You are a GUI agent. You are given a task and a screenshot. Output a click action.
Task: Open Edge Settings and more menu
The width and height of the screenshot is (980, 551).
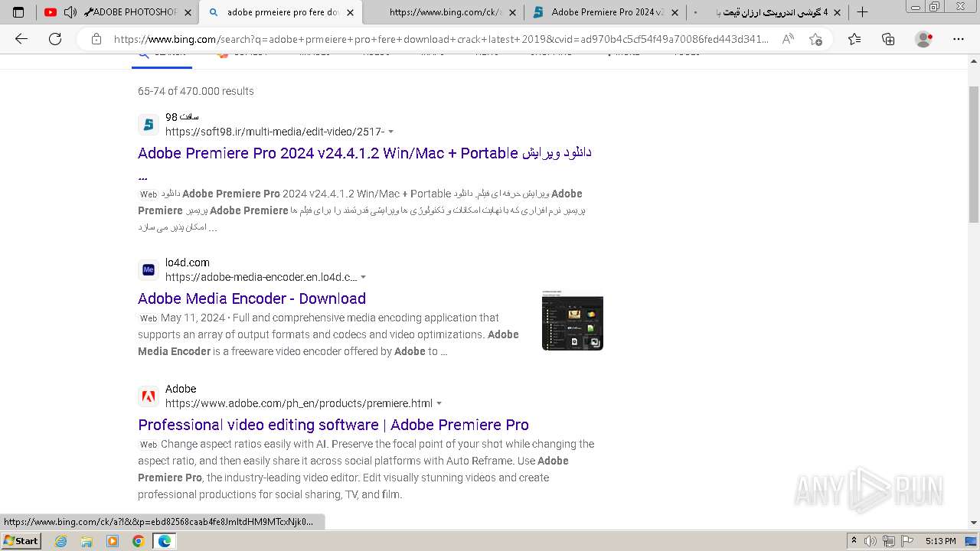(959, 39)
